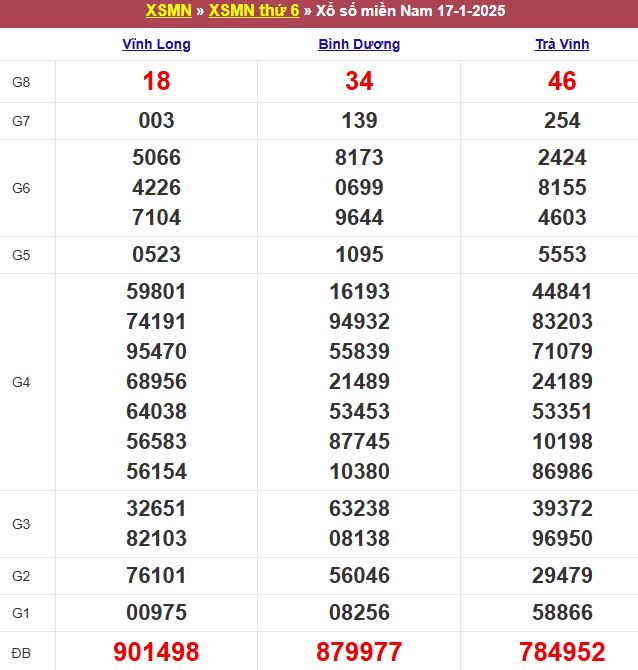Image resolution: width=638 pixels, height=670 pixels.
Task: Click G6 number 7104
Action: (156, 217)
